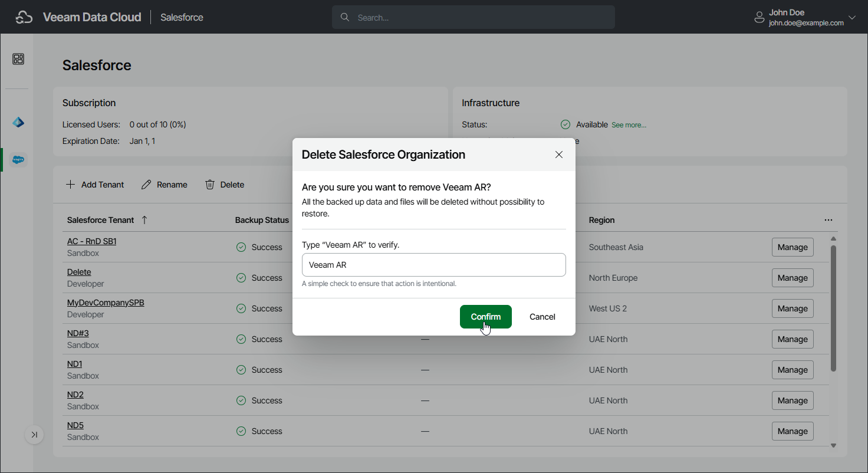Open the table column options ellipsis

pyautogui.click(x=828, y=220)
